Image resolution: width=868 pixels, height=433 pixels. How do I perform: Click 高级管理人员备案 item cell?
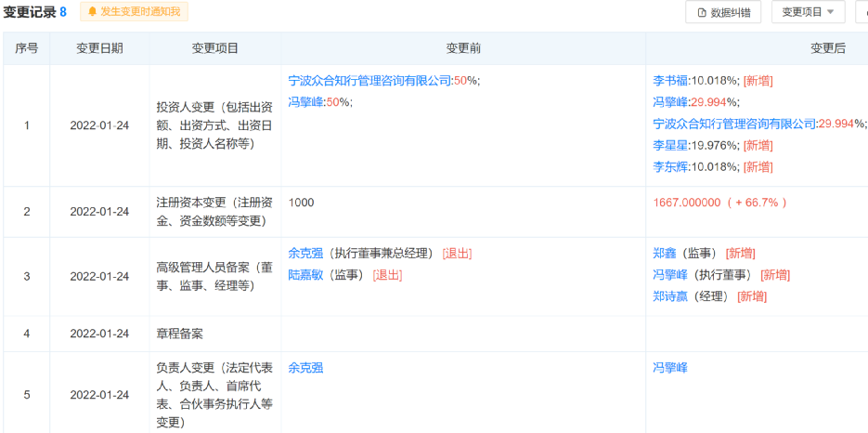(214, 277)
